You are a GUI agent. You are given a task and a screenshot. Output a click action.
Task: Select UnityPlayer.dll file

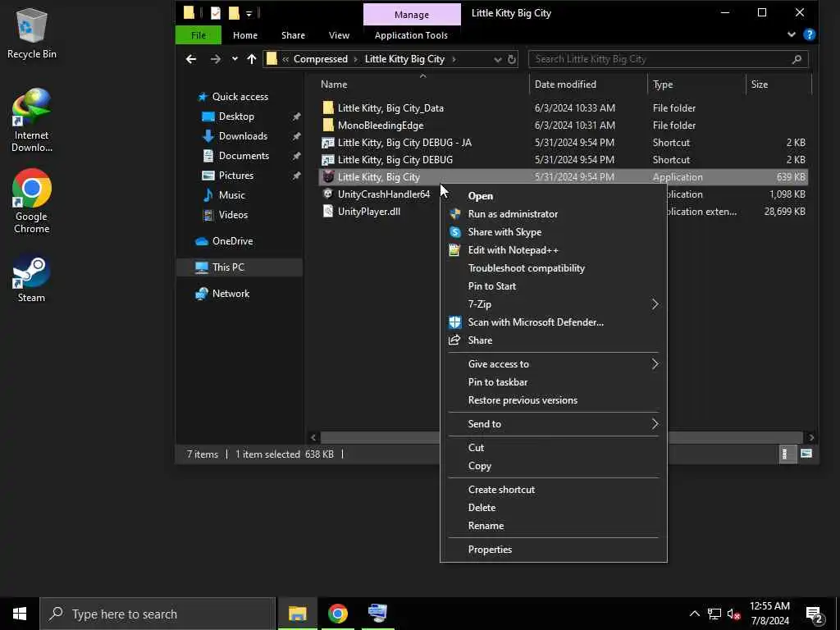369,211
